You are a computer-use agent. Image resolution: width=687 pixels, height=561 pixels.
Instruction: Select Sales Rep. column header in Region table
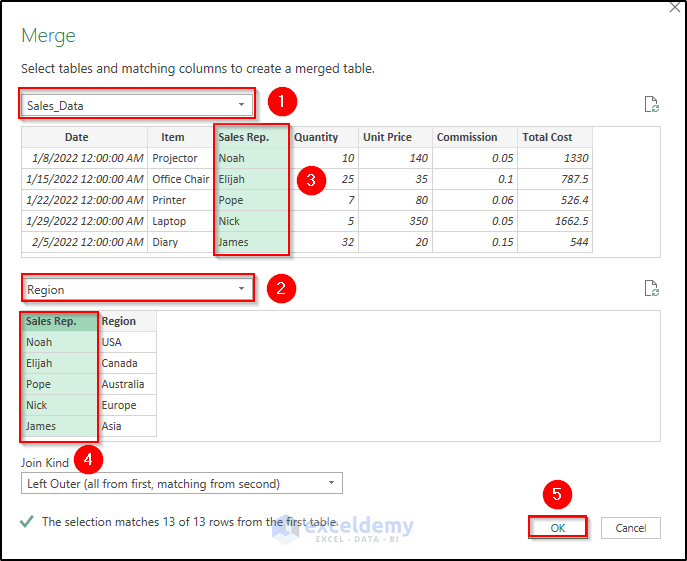(x=51, y=321)
